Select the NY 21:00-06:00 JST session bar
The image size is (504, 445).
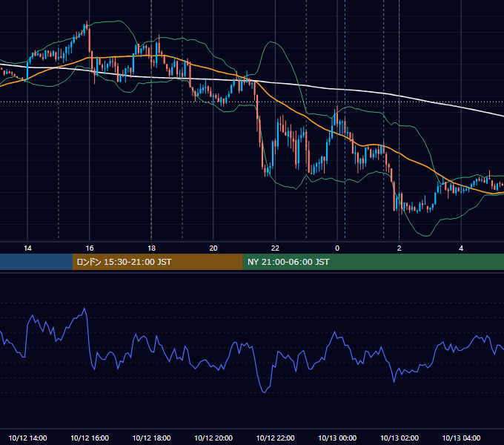click(x=373, y=262)
